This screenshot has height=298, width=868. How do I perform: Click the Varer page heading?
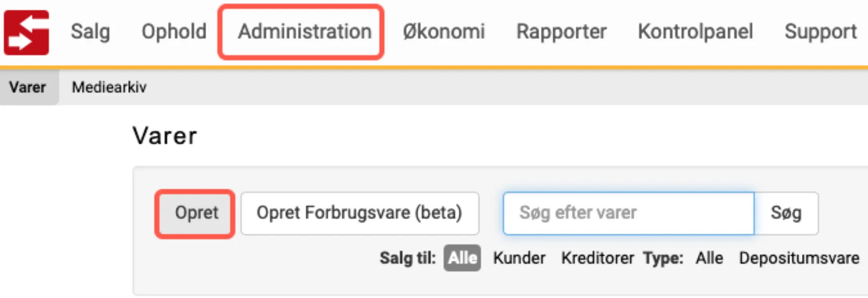click(165, 135)
